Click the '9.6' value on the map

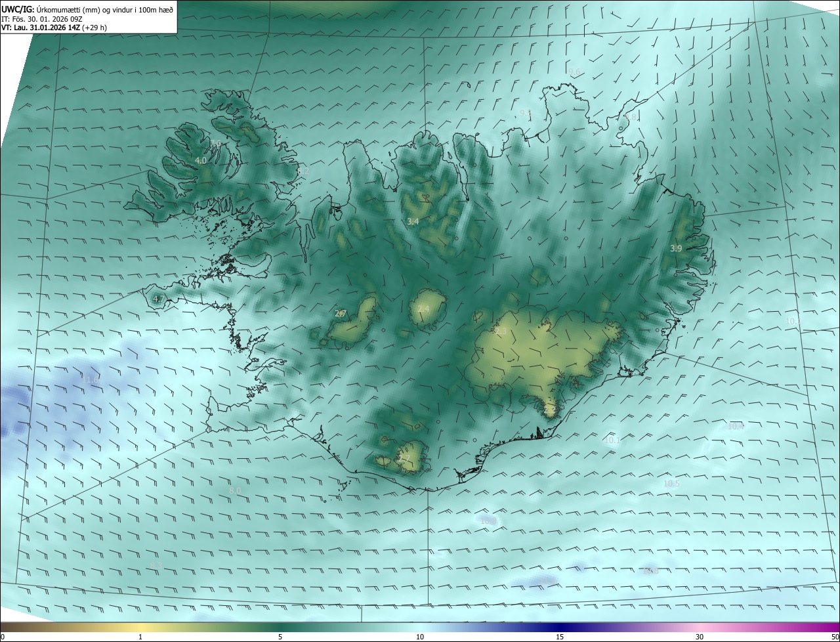pos(574,72)
